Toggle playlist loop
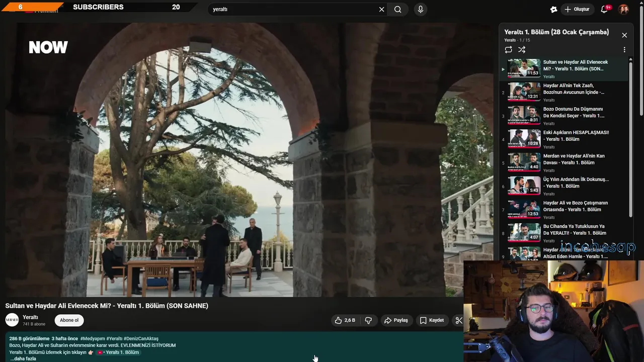The width and height of the screenshot is (644, 362). [x=509, y=50]
